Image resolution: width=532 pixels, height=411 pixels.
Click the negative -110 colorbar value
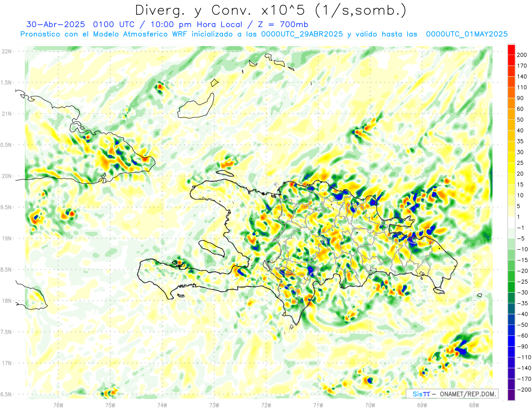(x=524, y=357)
